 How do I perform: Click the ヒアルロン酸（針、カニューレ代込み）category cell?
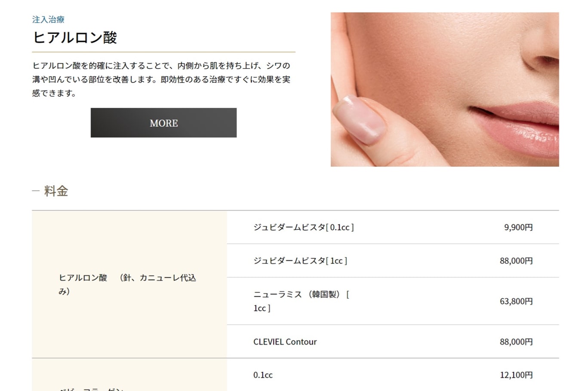[x=129, y=284]
